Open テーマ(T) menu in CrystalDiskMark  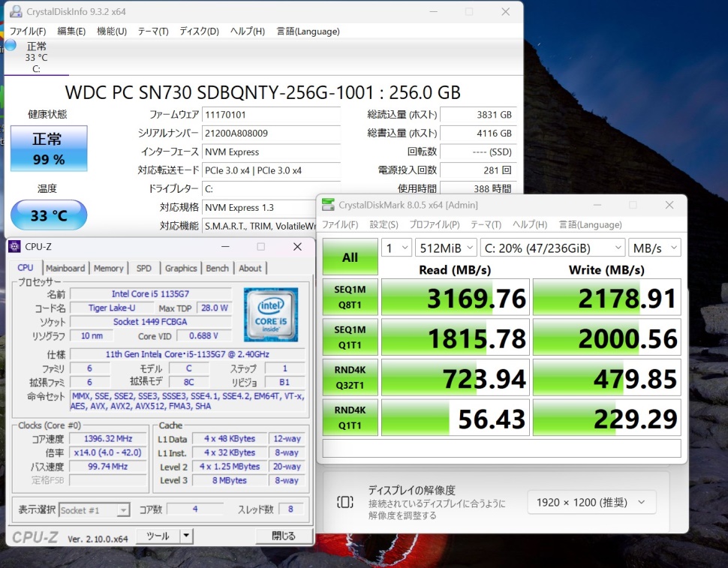(486, 224)
